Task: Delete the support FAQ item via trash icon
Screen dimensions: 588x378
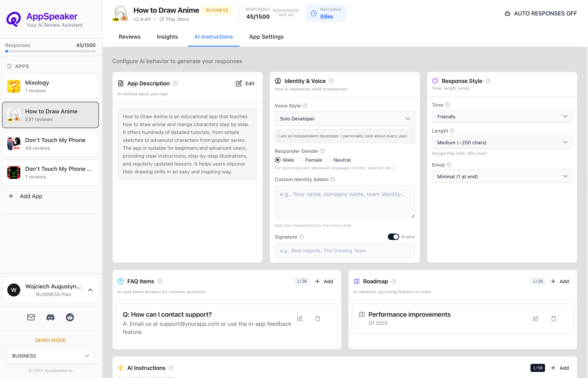Action: pyautogui.click(x=318, y=318)
